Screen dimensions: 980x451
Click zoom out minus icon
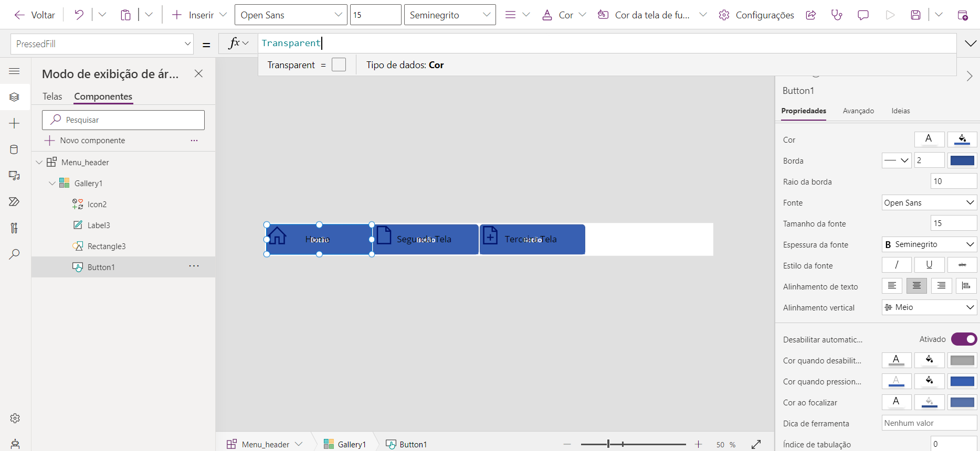pos(567,444)
